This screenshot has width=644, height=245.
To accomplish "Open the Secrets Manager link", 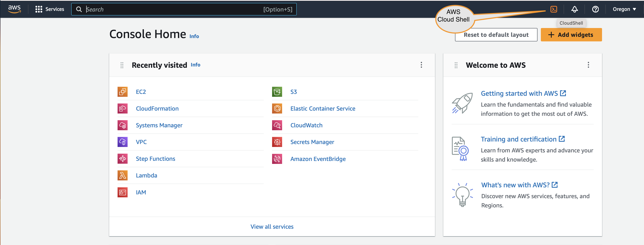I will point(312,142).
